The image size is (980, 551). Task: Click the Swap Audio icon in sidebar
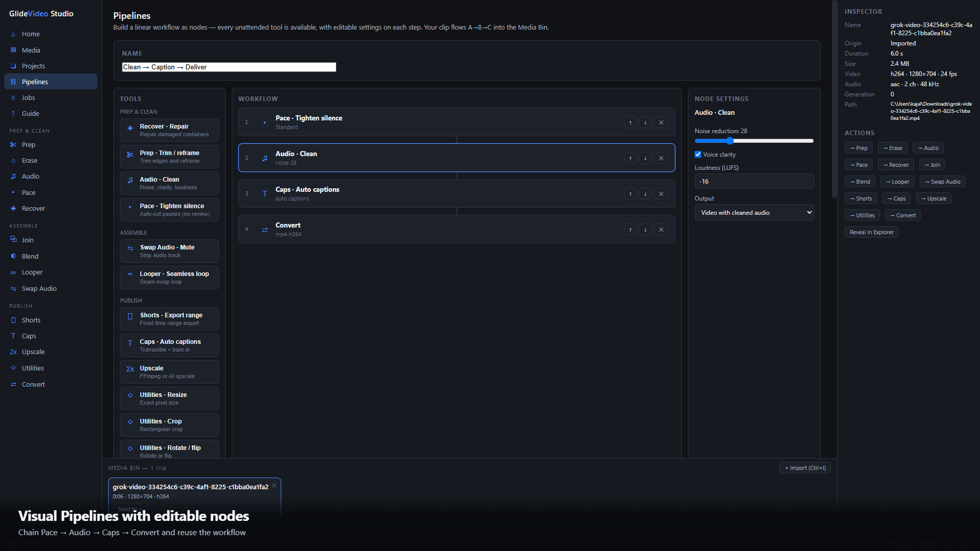pyautogui.click(x=13, y=289)
